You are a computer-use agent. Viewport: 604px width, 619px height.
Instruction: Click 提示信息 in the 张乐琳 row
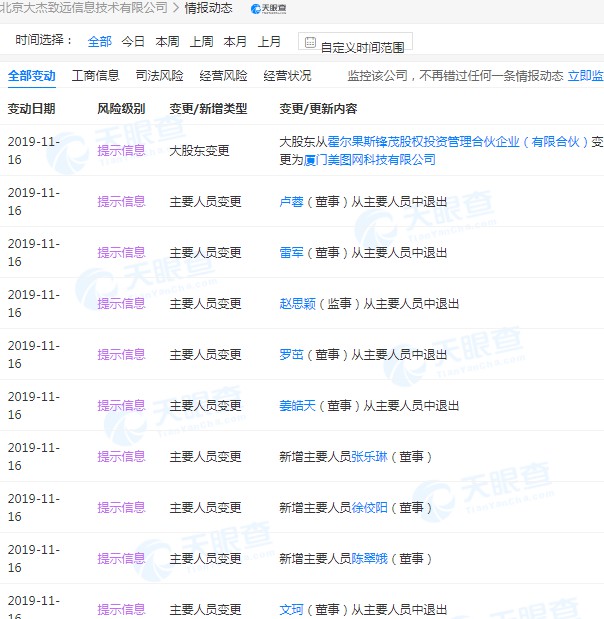click(121, 457)
